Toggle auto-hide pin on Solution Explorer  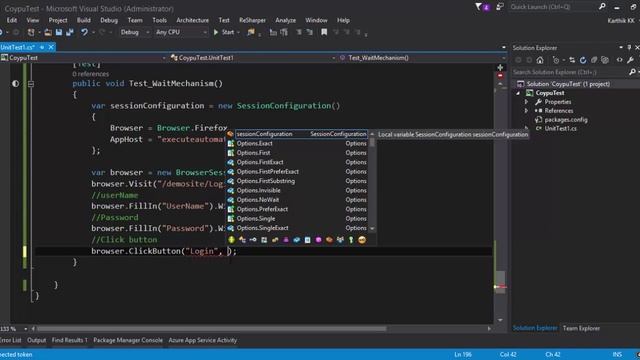click(629, 48)
